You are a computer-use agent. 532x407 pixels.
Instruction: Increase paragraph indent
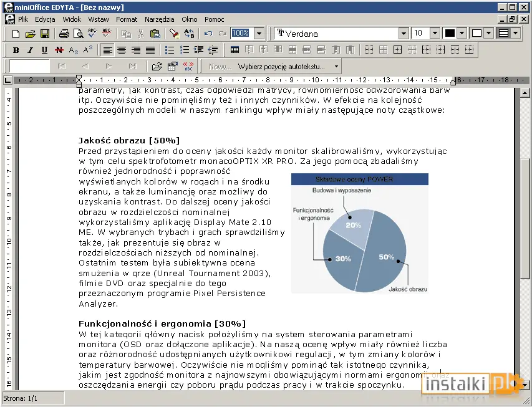click(198, 50)
